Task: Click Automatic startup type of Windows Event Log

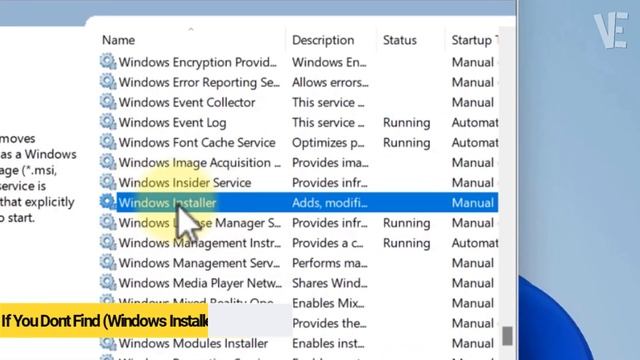Action: [x=475, y=122]
